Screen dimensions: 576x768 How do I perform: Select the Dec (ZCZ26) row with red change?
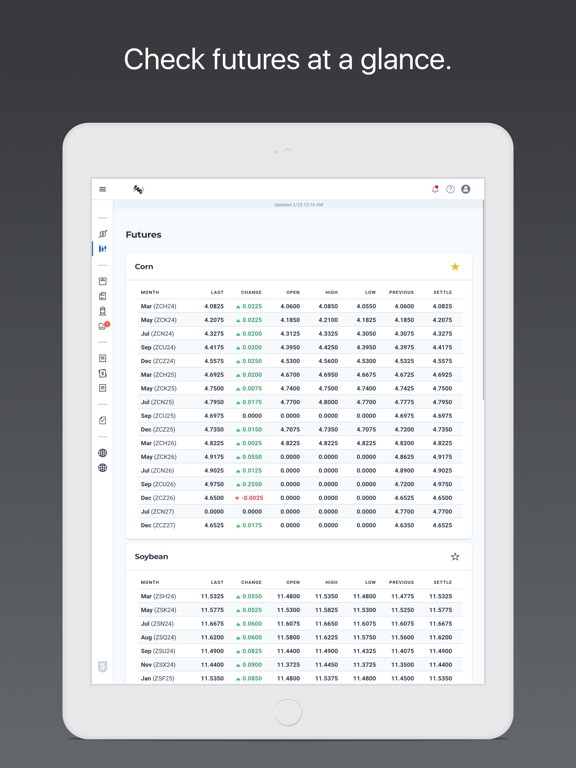tap(300, 498)
